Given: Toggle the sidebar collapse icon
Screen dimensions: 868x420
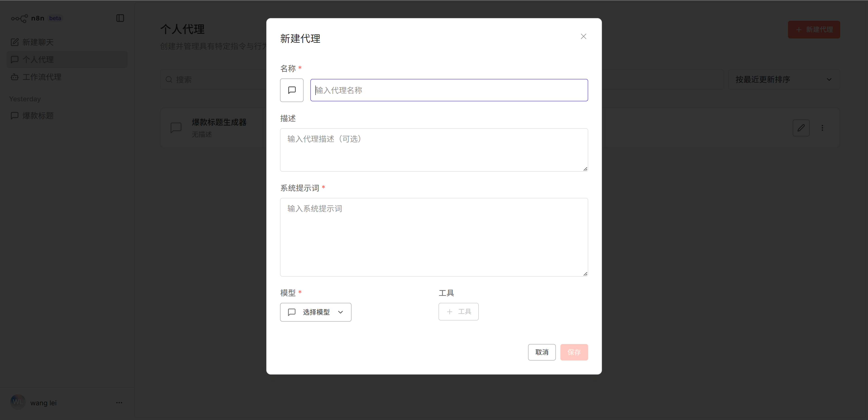Looking at the screenshot, I should (x=120, y=18).
